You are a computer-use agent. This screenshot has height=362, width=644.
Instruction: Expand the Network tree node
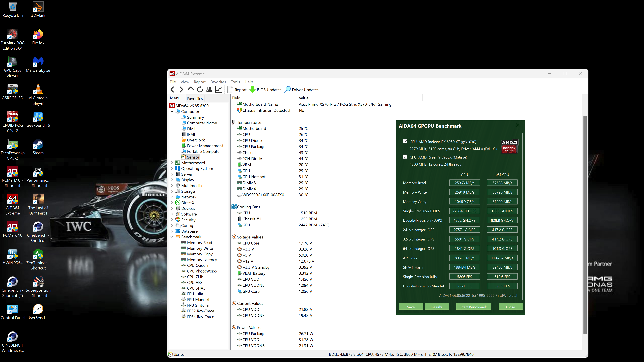tap(172, 197)
